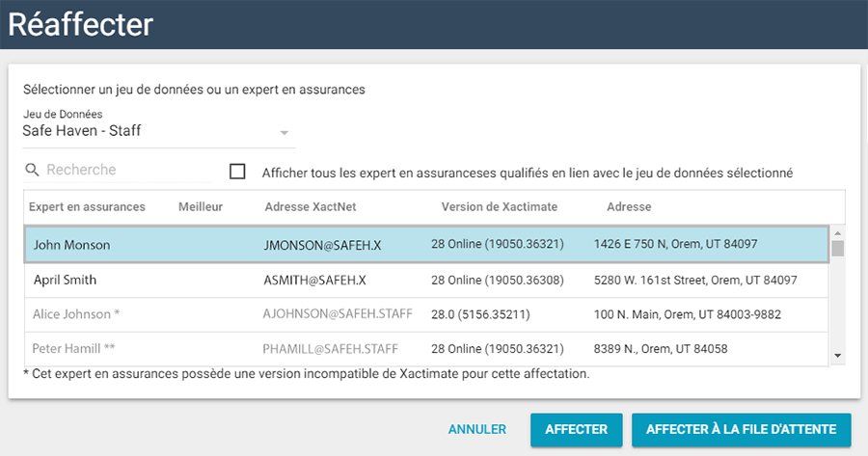868x456 pixels.
Task: Click the list scrollbar thumb
Action: [x=837, y=249]
